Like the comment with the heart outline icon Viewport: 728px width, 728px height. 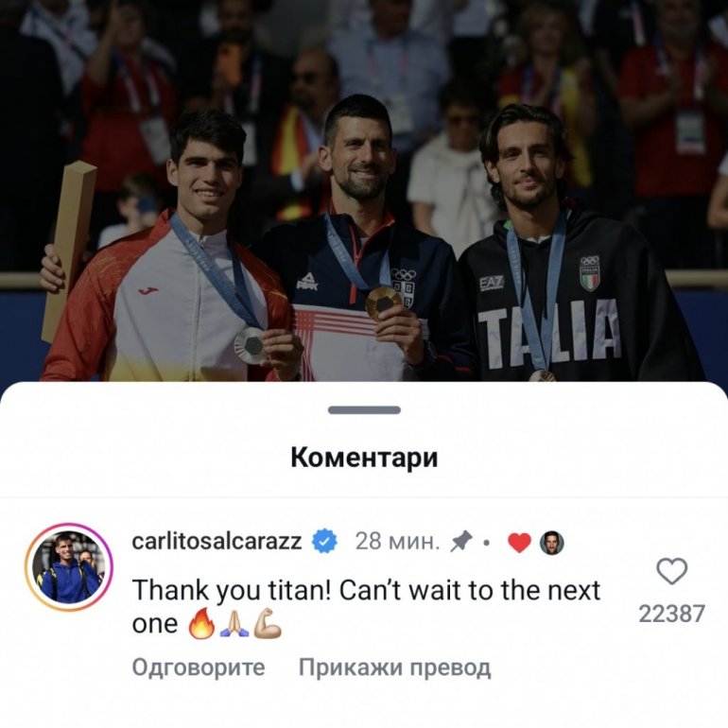point(672,571)
